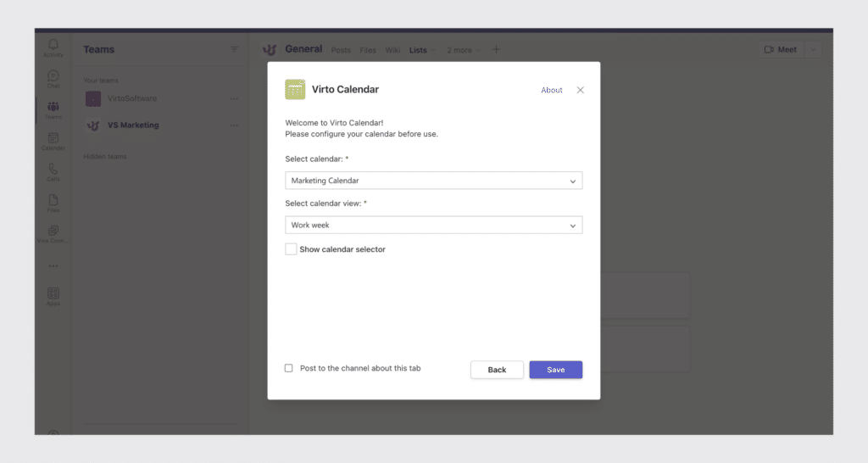
Task: Expand Hidden teams section
Action: 105,157
